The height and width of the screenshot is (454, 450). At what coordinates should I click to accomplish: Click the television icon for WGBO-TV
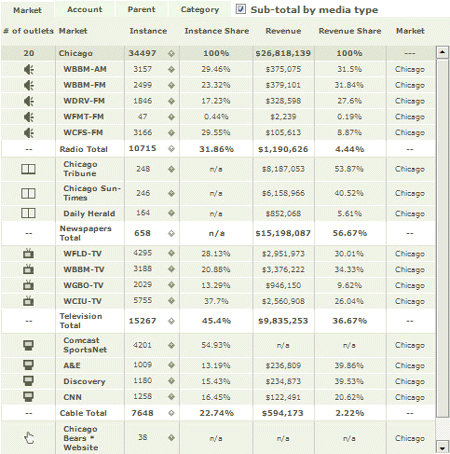pyautogui.click(x=28, y=285)
